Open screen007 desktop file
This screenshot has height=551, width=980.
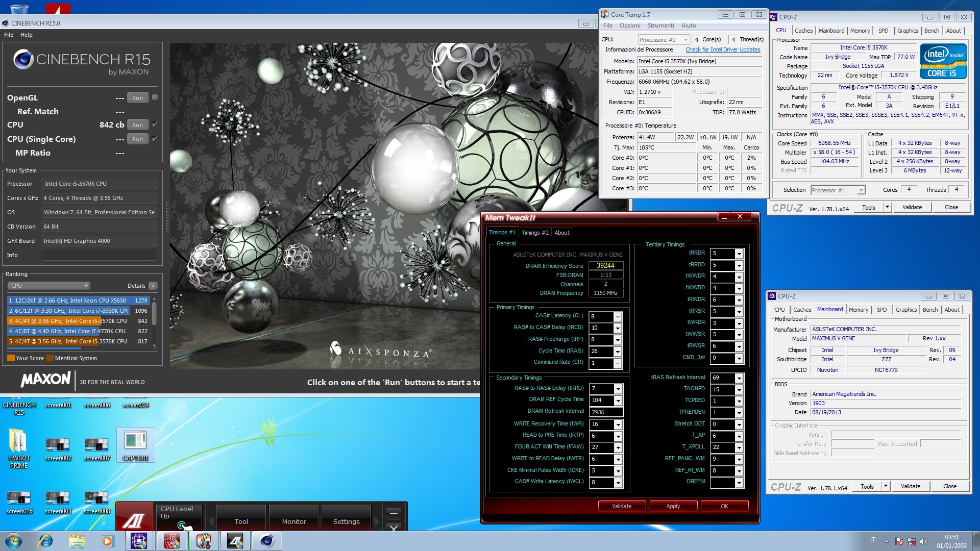pyautogui.click(x=96, y=449)
